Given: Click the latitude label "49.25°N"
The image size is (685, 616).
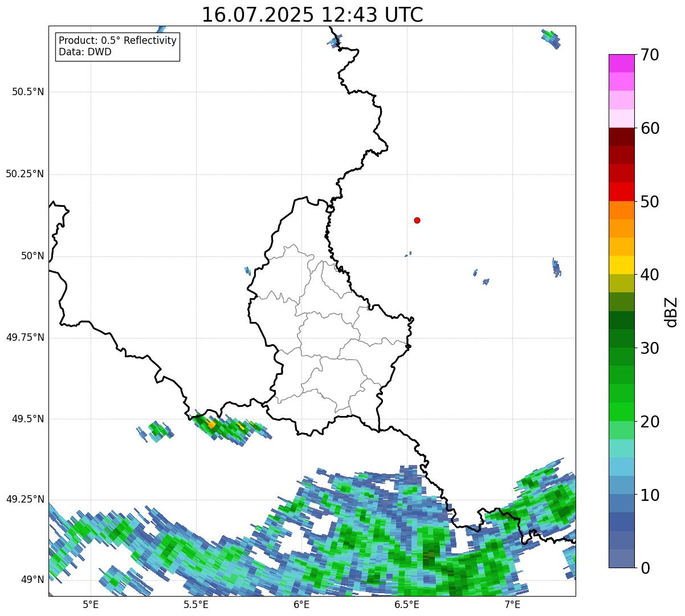Looking at the screenshot, I should click(25, 499).
